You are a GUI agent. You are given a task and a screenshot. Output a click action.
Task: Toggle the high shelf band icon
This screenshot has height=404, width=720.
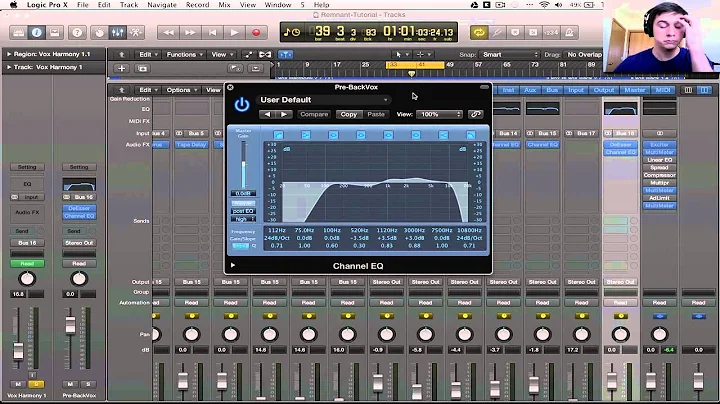443,135
